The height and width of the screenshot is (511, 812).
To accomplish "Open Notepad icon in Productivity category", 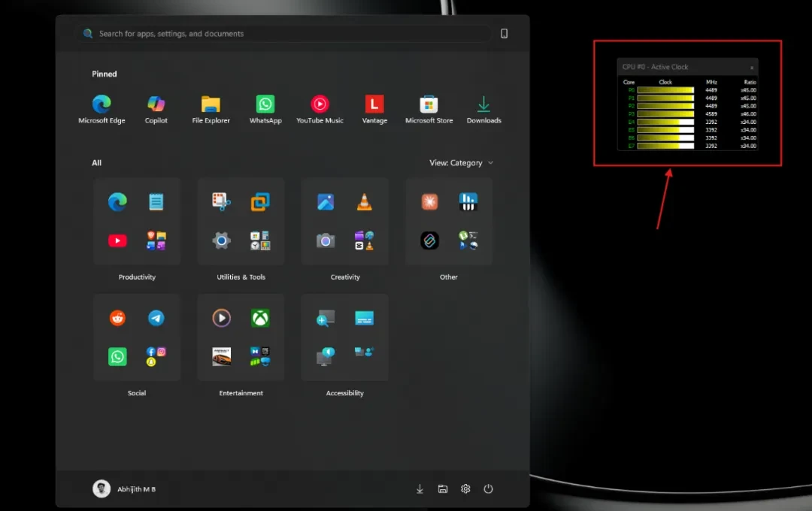I will [156, 201].
